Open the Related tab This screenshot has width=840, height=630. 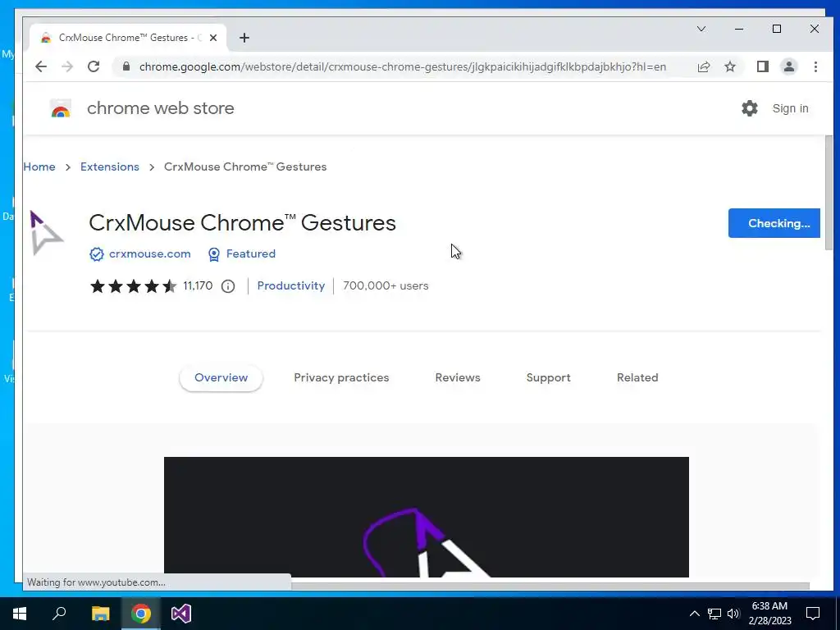tap(637, 377)
